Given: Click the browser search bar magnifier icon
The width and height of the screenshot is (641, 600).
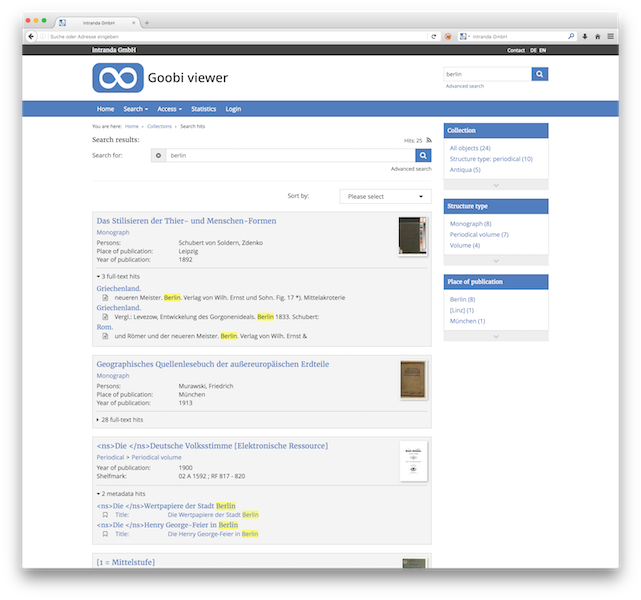Looking at the screenshot, I should pos(571,36).
